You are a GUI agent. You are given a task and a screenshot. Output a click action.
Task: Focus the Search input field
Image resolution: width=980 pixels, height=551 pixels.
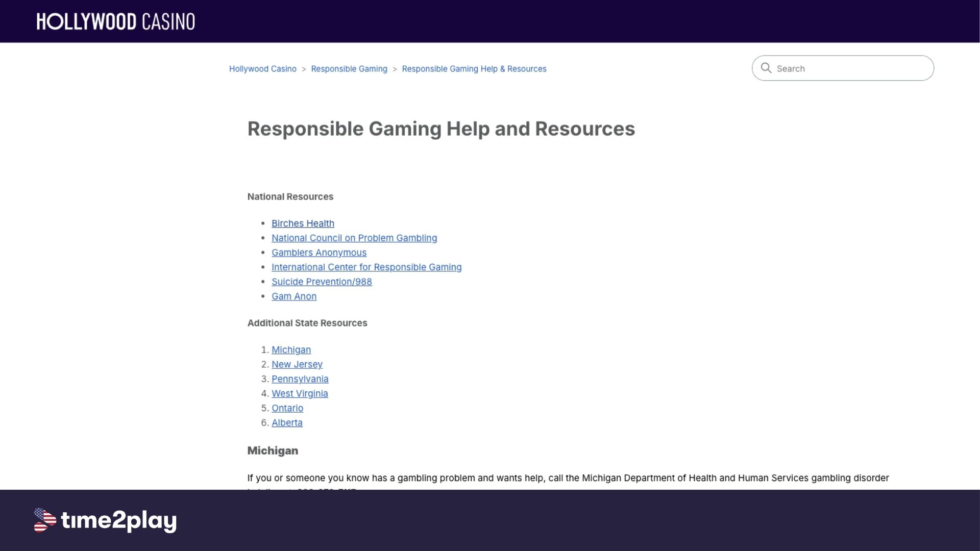pos(843,68)
